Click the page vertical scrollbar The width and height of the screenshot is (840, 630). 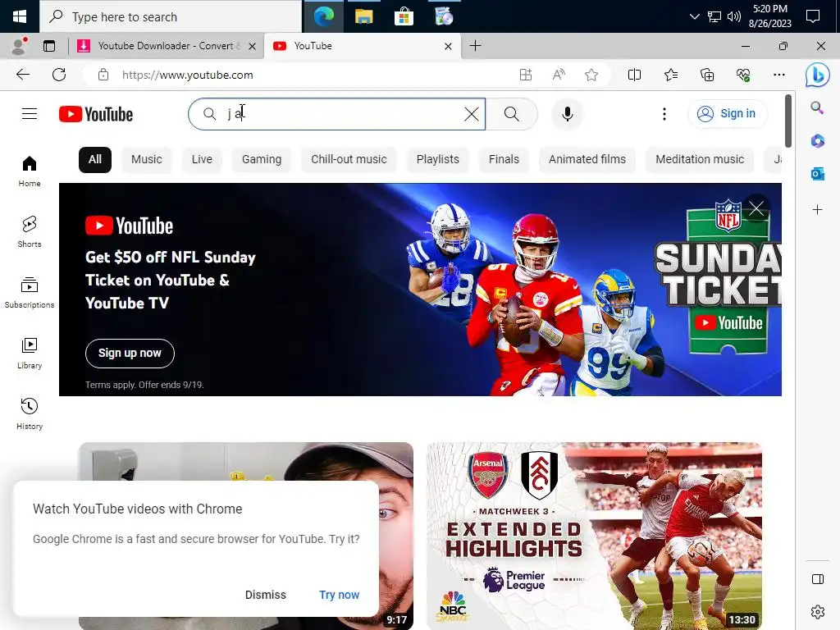tap(788, 121)
